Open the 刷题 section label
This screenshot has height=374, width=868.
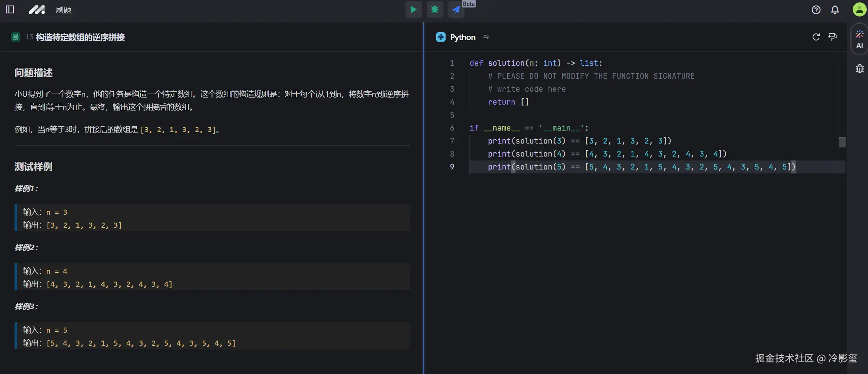[64, 10]
